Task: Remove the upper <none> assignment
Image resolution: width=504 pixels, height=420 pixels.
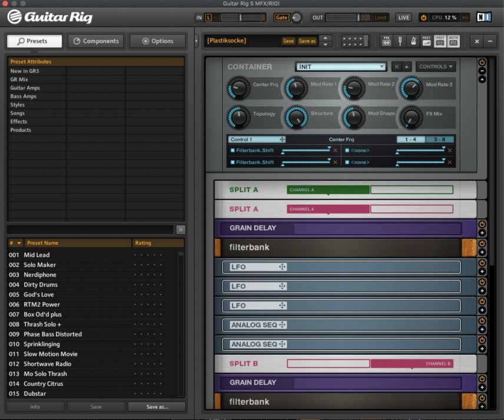Action: (450, 150)
